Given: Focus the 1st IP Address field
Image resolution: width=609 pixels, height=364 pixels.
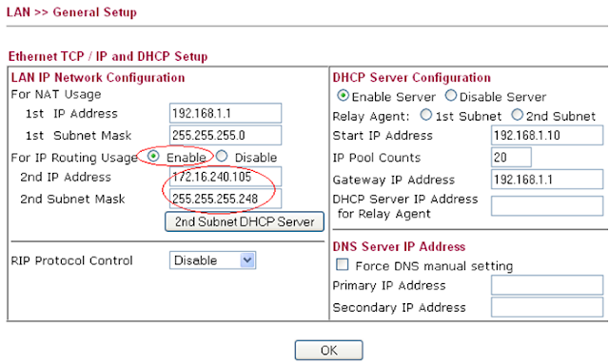Looking at the screenshot, I should (x=226, y=113).
